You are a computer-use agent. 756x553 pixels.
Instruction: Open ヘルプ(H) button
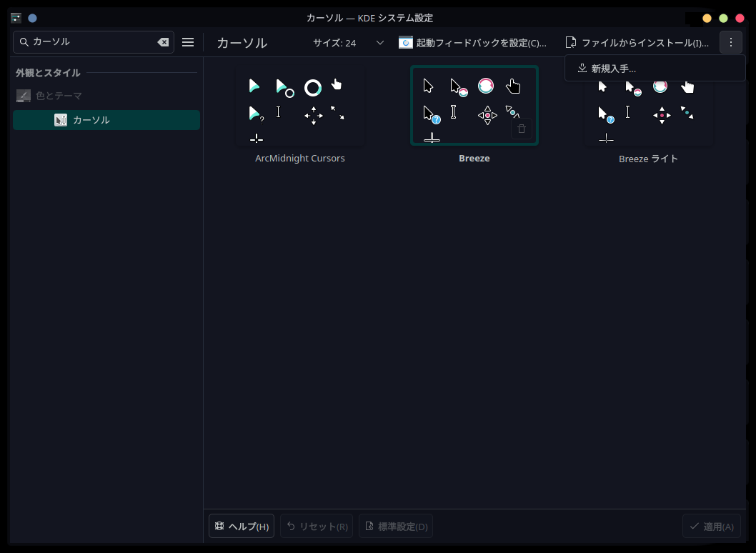[242, 526]
